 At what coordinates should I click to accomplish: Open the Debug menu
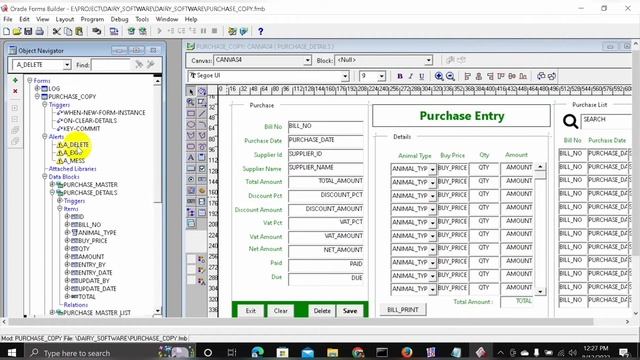(119, 19)
